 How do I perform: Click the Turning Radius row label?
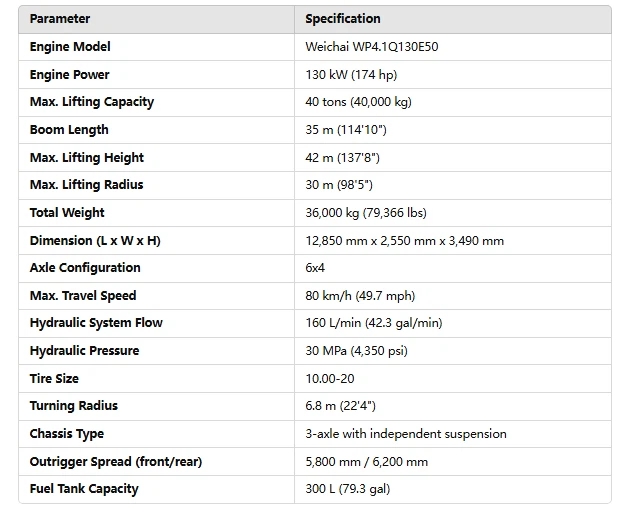(74, 406)
